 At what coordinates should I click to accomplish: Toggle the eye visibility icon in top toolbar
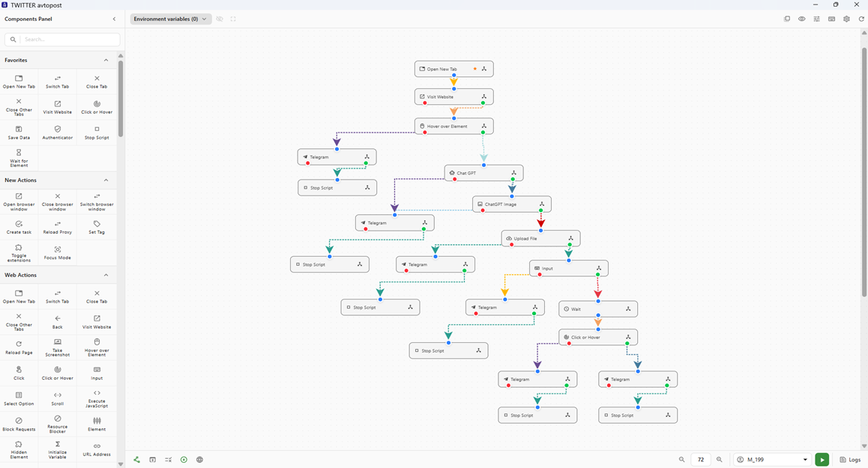tap(801, 19)
